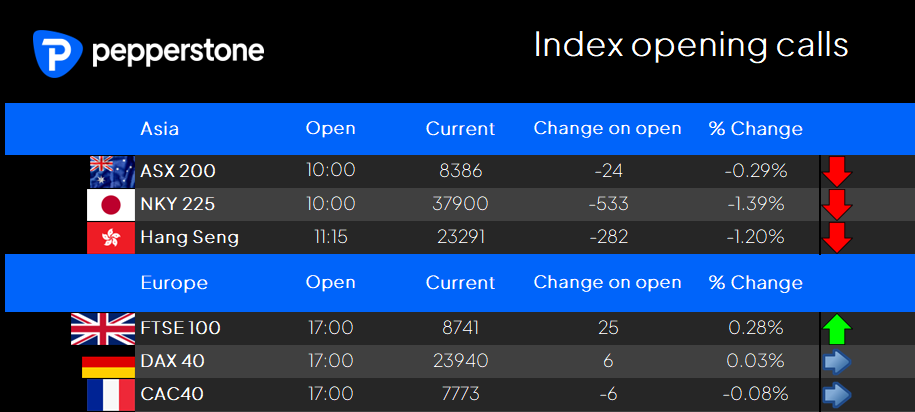915x412 pixels.
Task: Click the green up arrow for FTSE 100
Action: (837, 329)
